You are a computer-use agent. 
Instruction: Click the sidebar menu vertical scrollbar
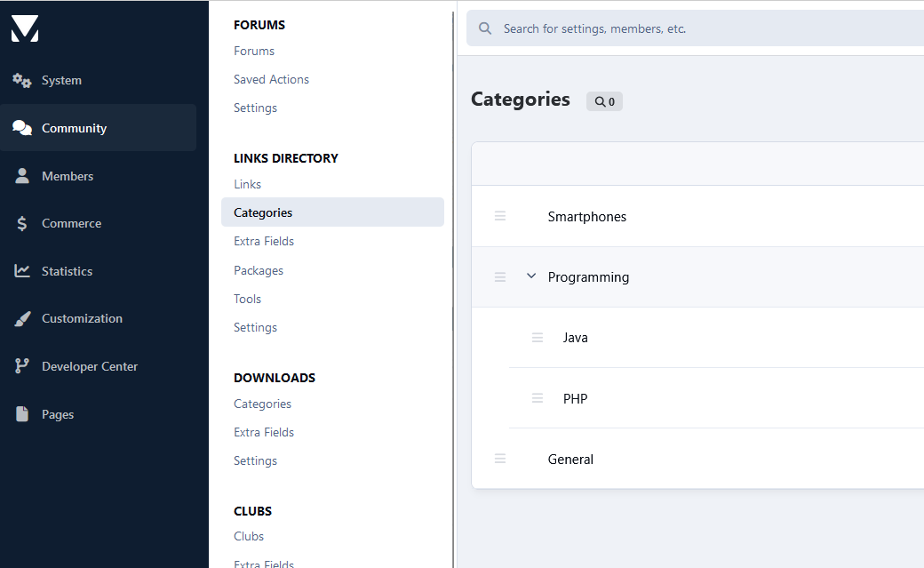(453, 267)
